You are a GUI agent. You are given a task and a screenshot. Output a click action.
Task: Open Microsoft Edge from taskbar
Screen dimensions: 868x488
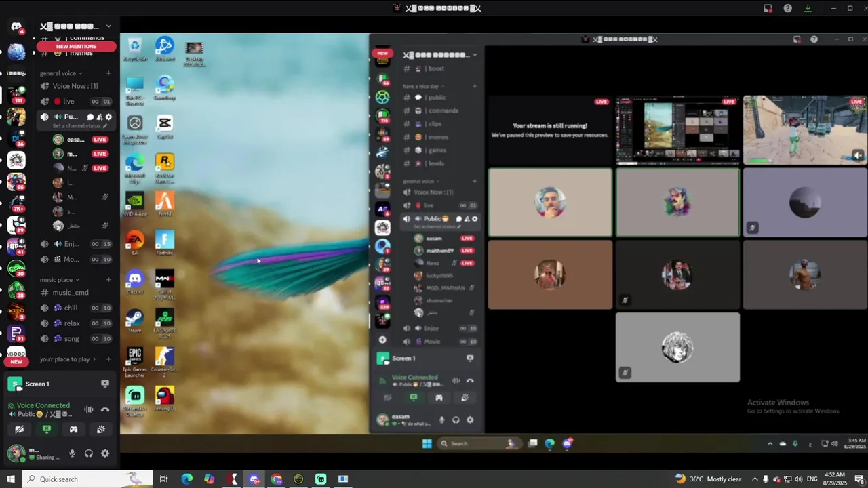186,479
